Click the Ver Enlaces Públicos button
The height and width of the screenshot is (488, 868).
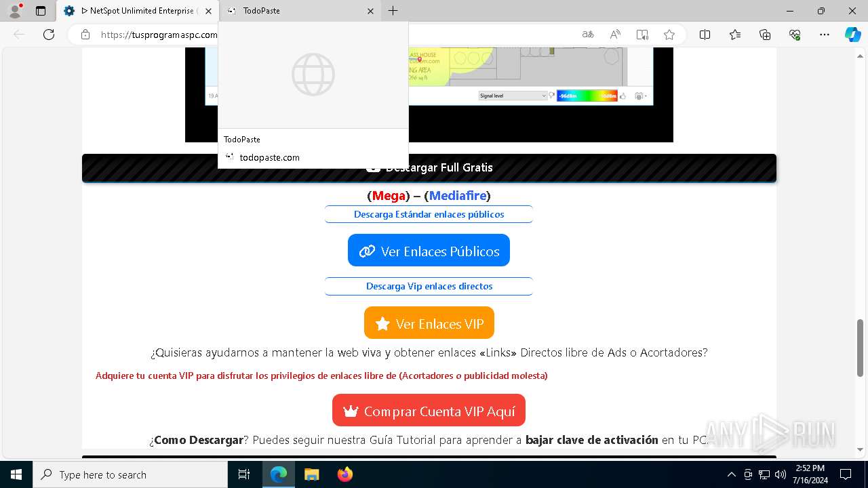click(429, 251)
